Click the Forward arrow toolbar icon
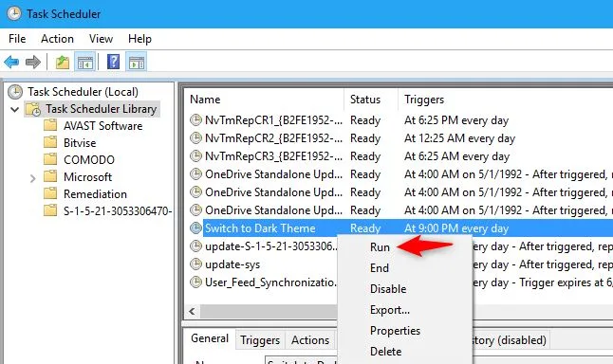Image resolution: width=613 pixels, height=364 pixels. coord(33,62)
